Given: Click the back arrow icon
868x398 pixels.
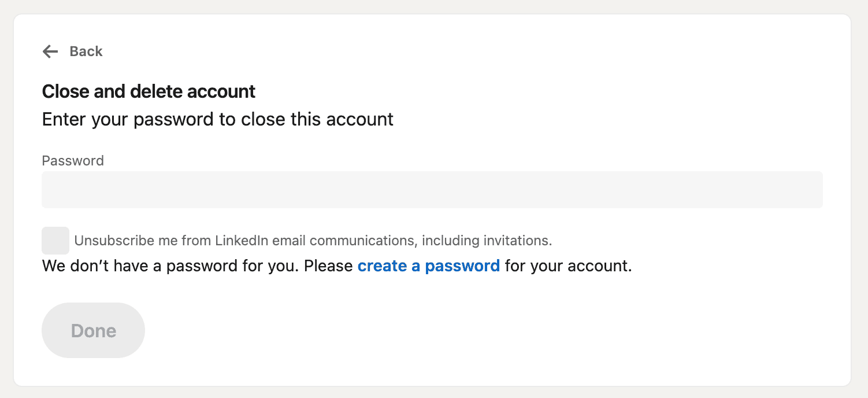Looking at the screenshot, I should coord(50,51).
